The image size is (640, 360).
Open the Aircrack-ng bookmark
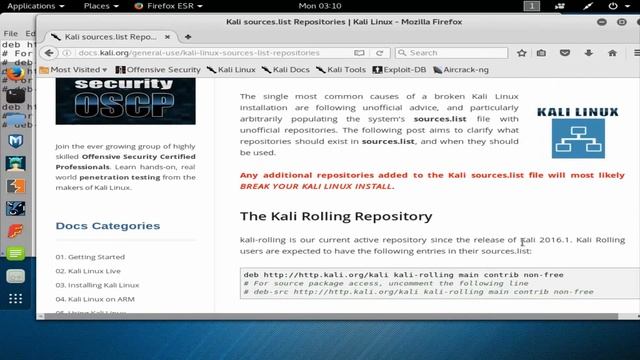(x=460, y=70)
